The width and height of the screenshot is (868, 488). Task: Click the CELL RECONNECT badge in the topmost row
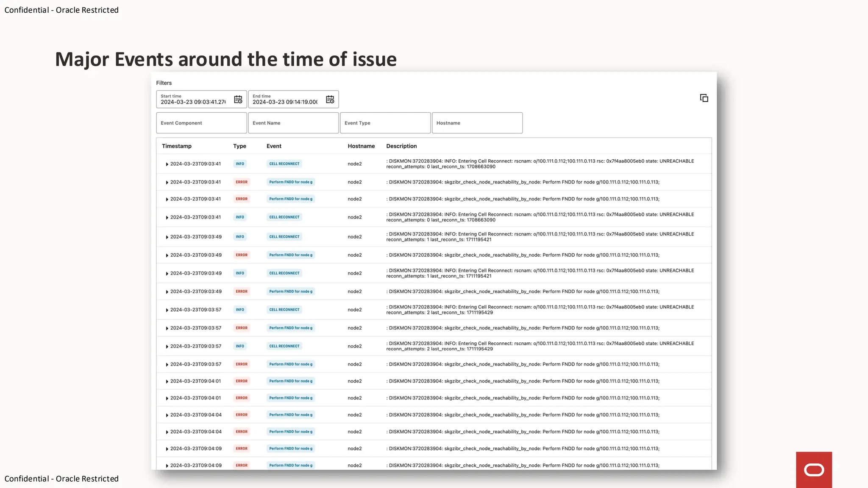(284, 164)
